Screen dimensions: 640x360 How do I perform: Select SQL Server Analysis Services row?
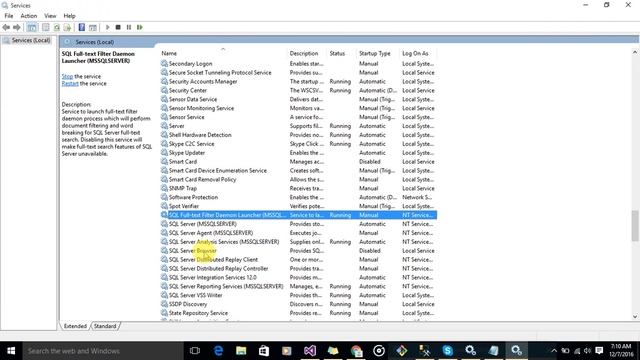298,242
